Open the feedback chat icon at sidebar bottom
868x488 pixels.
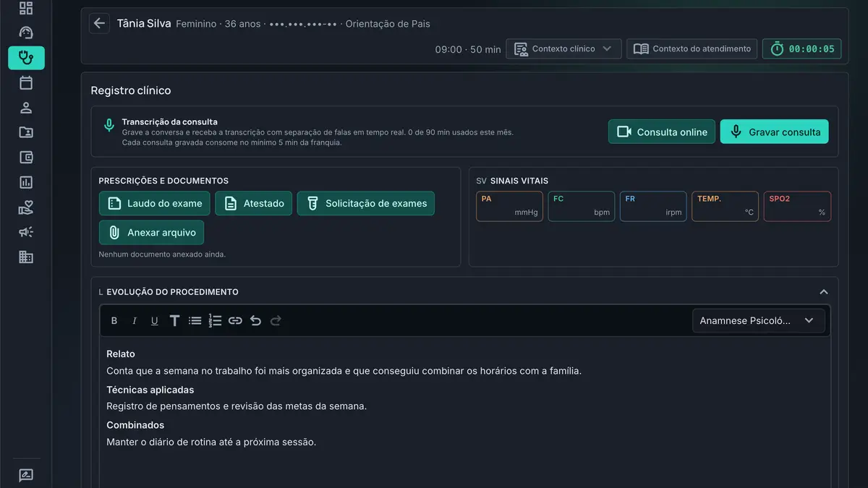[x=26, y=476]
